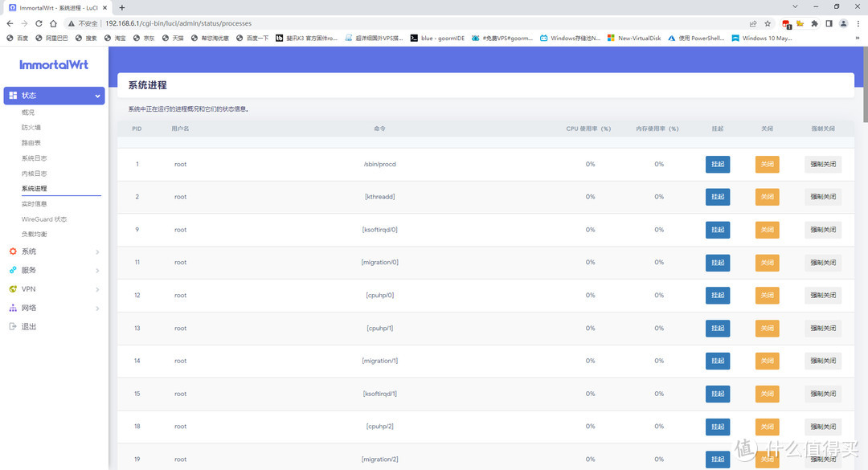Click the PID column header
This screenshot has height=470, width=868.
click(x=137, y=129)
